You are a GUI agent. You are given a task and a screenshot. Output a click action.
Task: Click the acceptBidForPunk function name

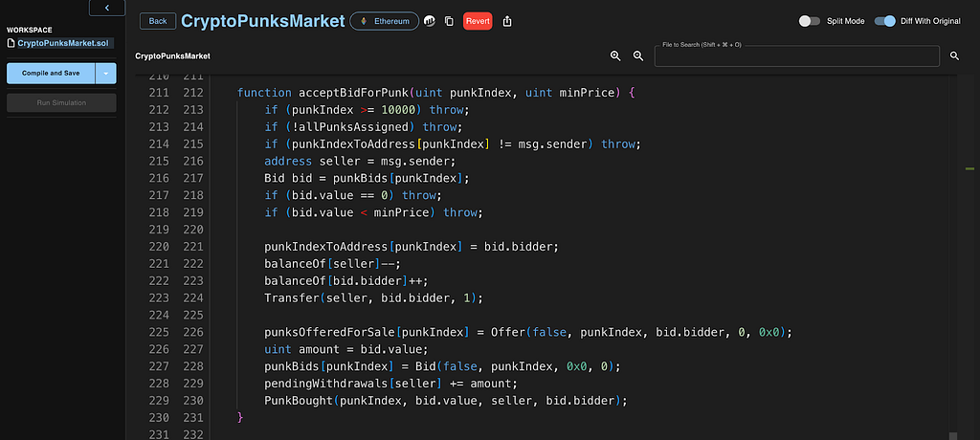point(353,93)
